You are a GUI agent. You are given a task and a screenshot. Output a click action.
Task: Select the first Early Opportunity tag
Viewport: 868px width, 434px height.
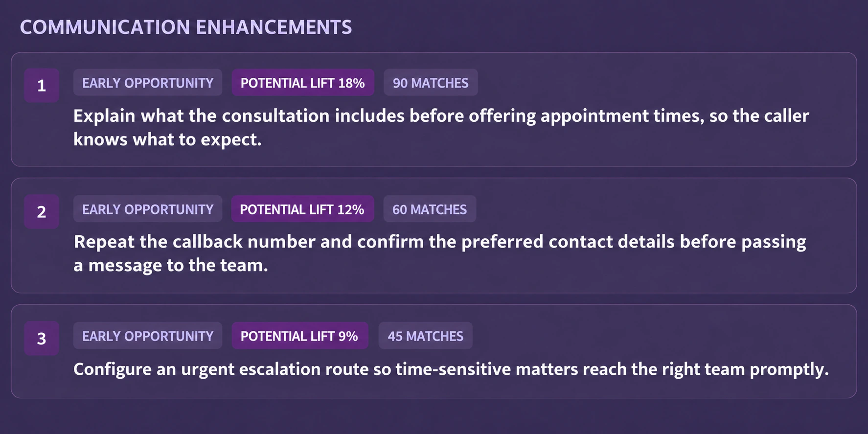coord(148,83)
